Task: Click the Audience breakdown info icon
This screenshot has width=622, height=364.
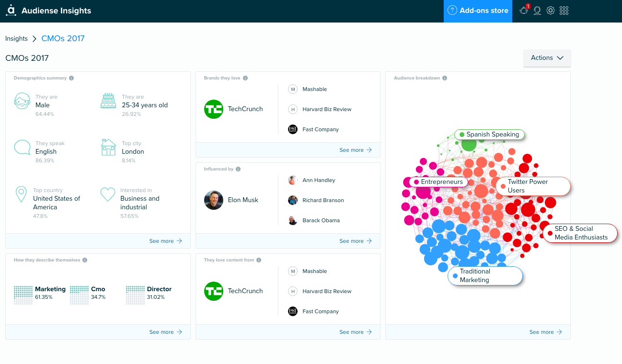Action: [445, 78]
